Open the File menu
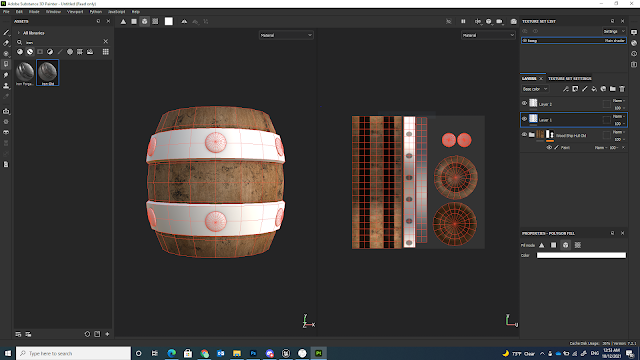 (6, 12)
